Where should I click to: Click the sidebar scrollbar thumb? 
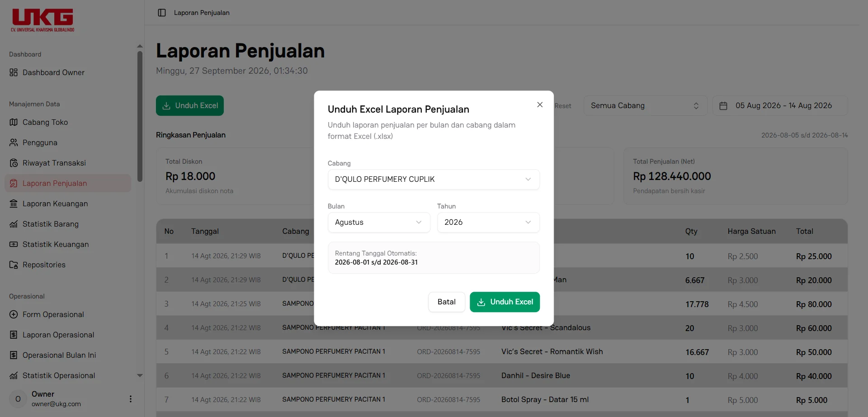[140, 116]
